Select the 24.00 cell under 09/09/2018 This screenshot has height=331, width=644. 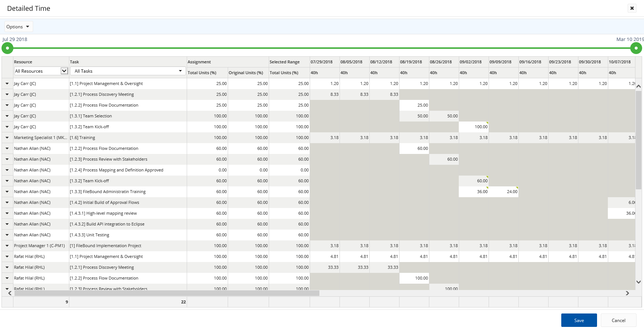[x=503, y=192]
